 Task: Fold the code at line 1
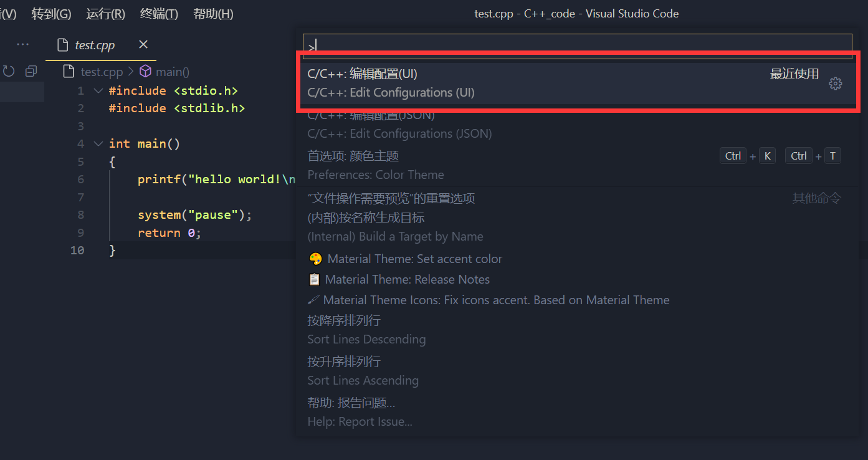[98, 90]
